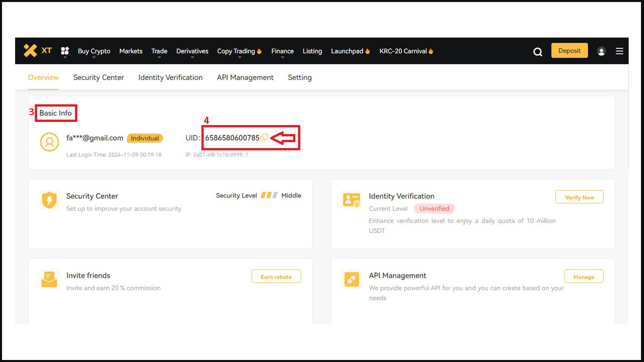Click the Security Center shield icon
Image resolution: width=644 pixels, height=362 pixels.
point(49,200)
